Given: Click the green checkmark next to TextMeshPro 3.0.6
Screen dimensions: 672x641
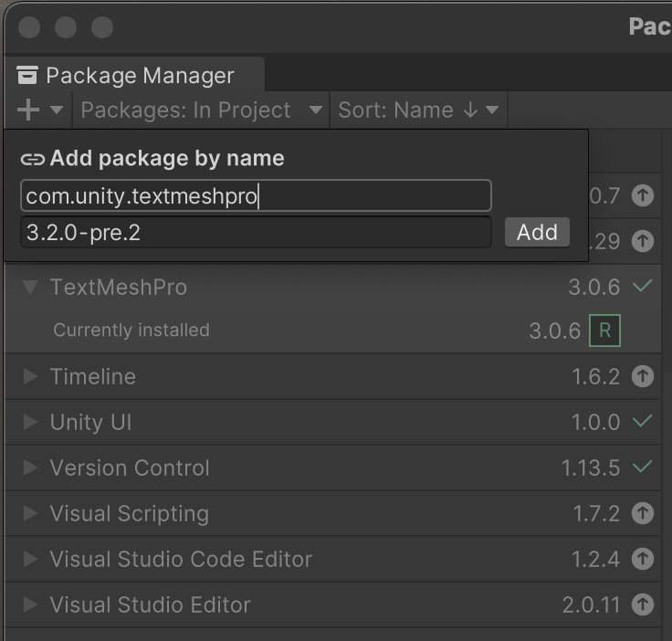Looking at the screenshot, I should click(x=643, y=286).
